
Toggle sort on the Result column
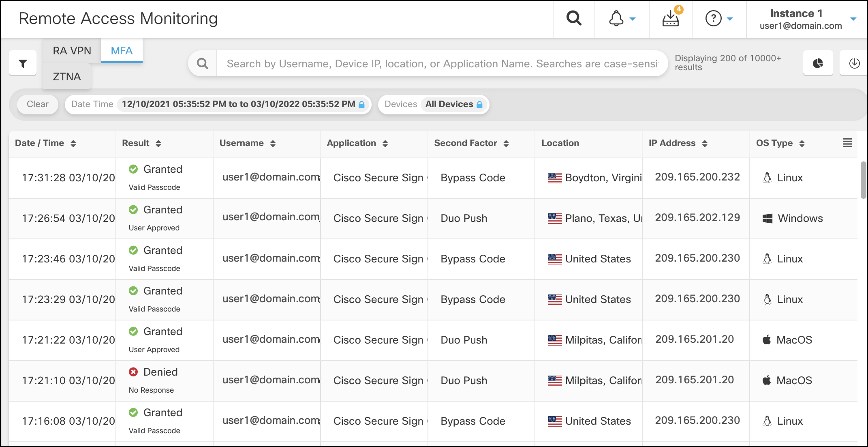point(158,143)
